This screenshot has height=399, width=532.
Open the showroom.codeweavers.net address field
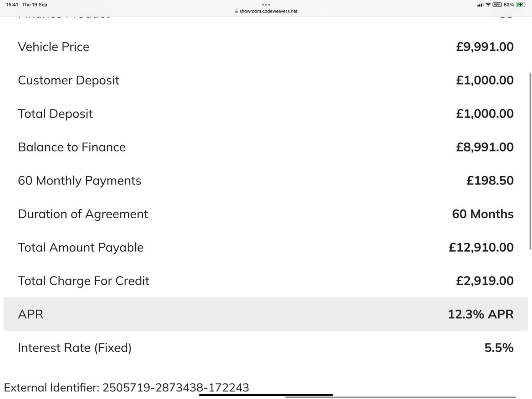pyautogui.click(x=268, y=11)
